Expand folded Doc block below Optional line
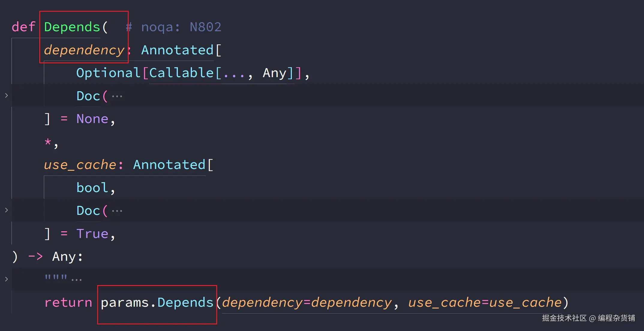 tap(6, 96)
